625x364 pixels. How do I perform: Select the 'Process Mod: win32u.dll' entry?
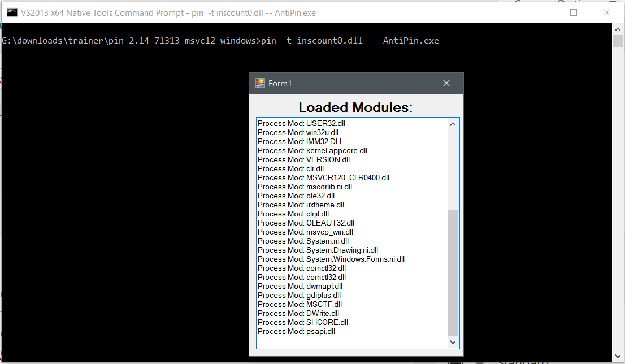[298, 132]
